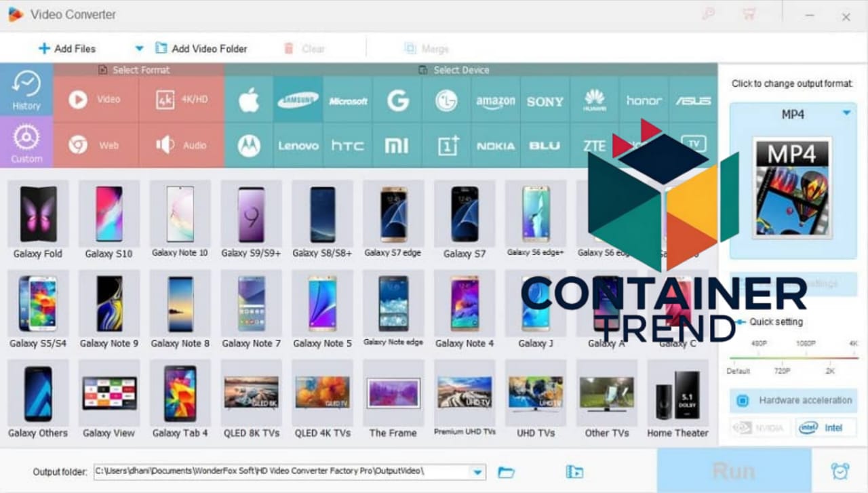
Task: Click the register key icon in title bar
Action: click(708, 13)
